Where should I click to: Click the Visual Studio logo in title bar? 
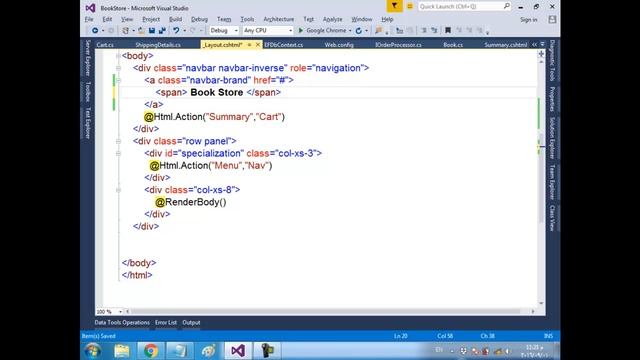click(x=90, y=8)
